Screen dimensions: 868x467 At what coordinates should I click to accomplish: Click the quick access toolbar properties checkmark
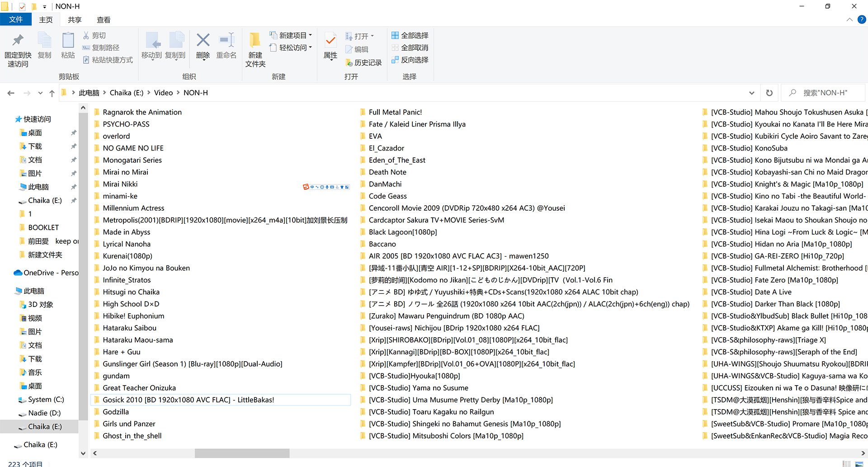[22, 6]
